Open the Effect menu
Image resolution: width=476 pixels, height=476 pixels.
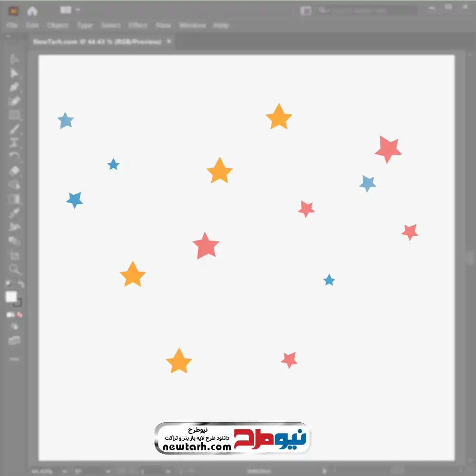point(138,25)
